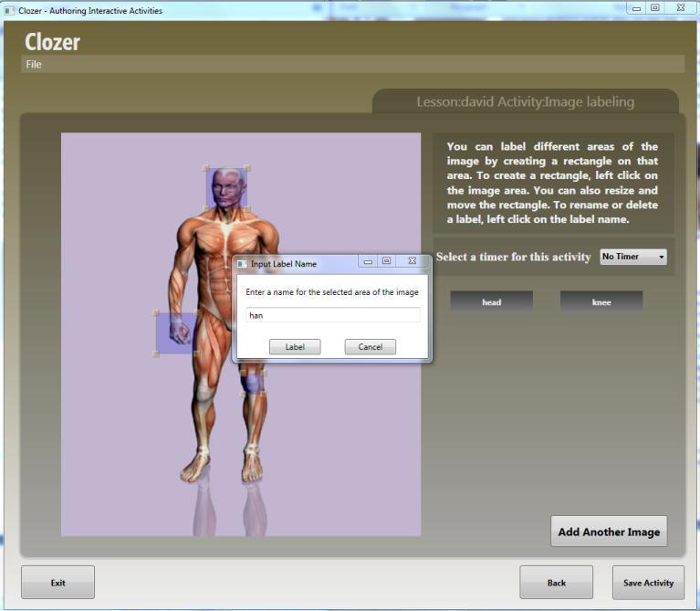Select the knee label button

(601, 302)
